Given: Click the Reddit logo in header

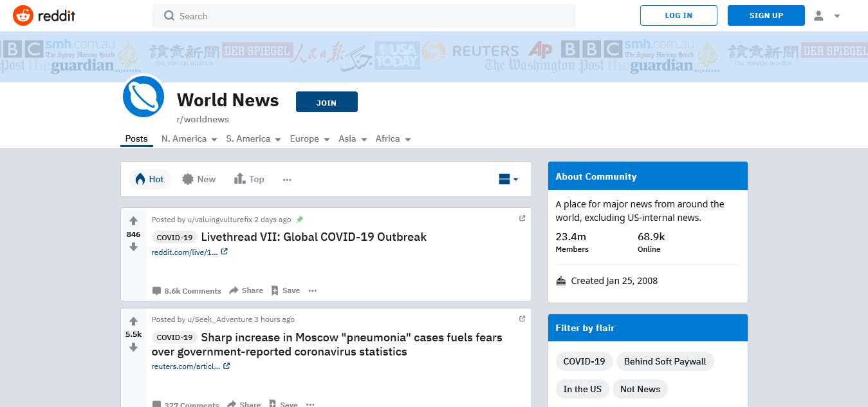Looking at the screenshot, I should pyautogui.click(x=44, y=15).
